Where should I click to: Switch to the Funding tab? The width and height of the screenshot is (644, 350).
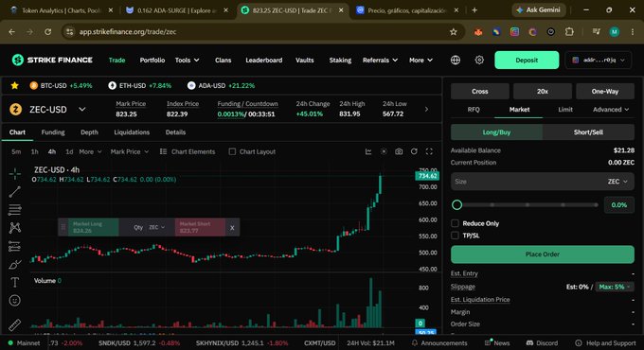[53, 132]
